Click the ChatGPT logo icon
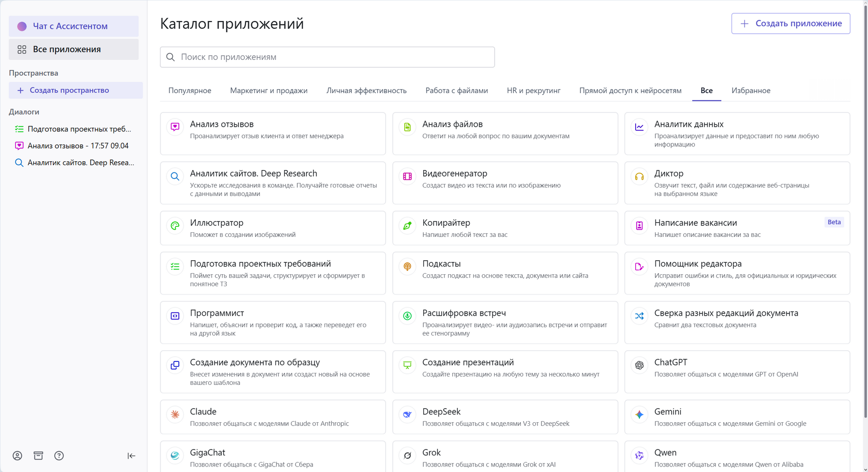Screen dimensions: 868x472 coord(639,366)
